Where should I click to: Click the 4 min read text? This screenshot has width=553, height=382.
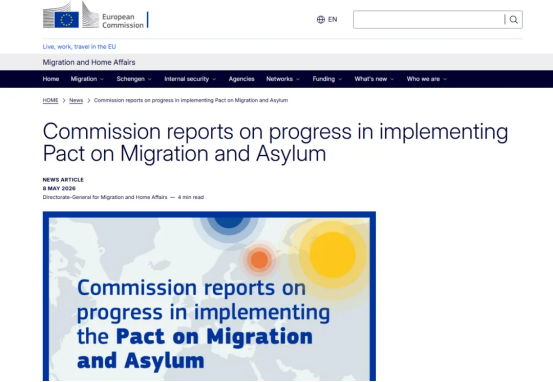tap(191, 197)
